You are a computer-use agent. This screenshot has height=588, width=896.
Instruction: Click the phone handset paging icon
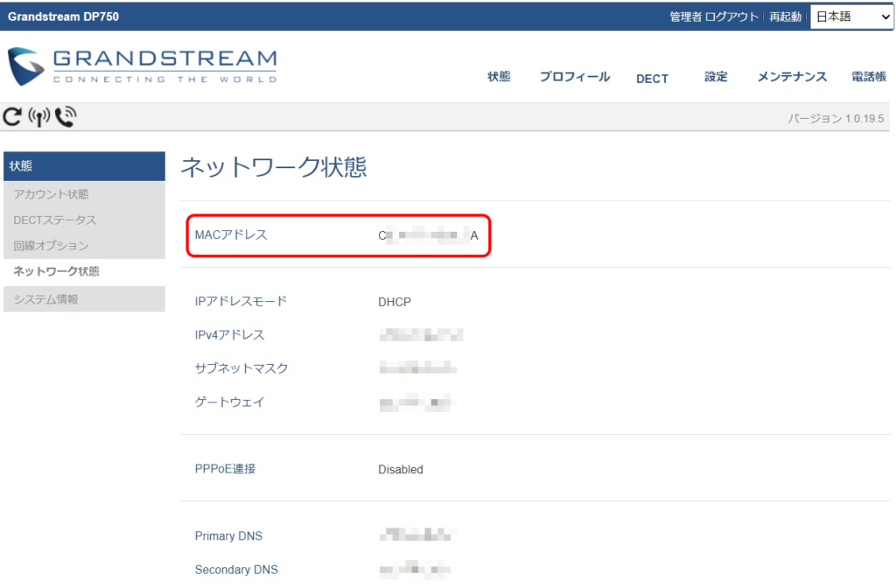point(66,115)
